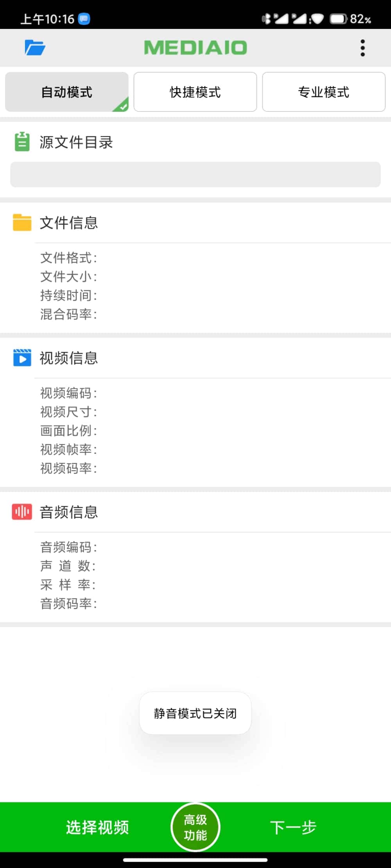Tap the battery icon in status bar

point(338,19)
